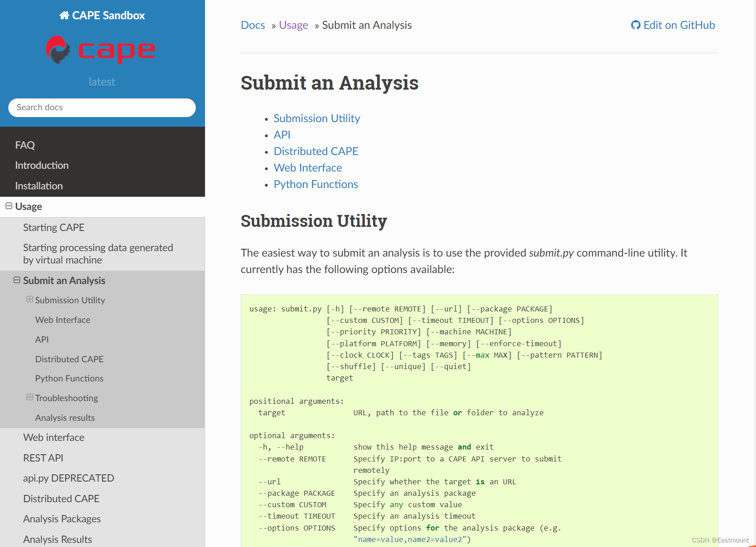This screenshot has height=547, width=756.
Task: Open the FAQ sidebar menu item
Action: point(25,145)
